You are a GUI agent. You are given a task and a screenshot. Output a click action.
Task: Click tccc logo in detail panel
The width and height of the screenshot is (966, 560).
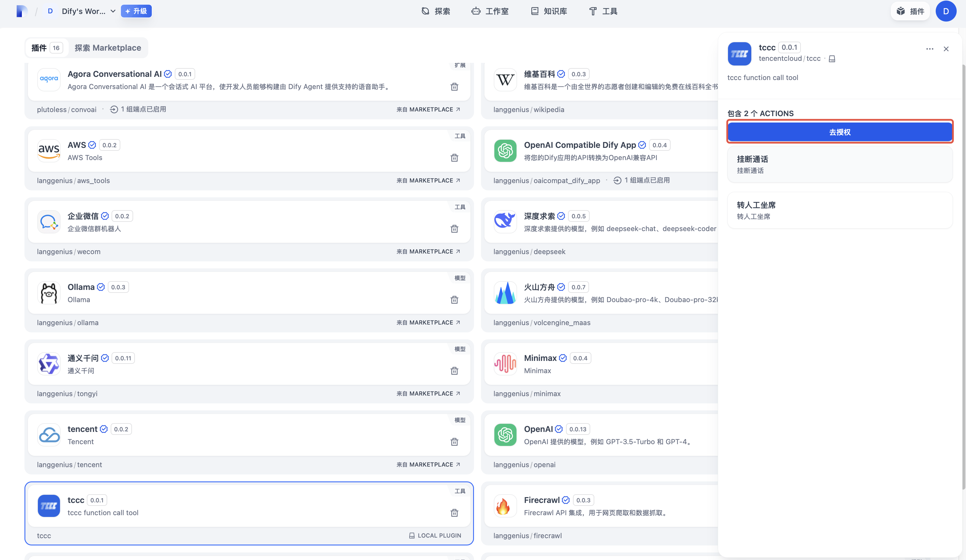(x=739, y=54)
